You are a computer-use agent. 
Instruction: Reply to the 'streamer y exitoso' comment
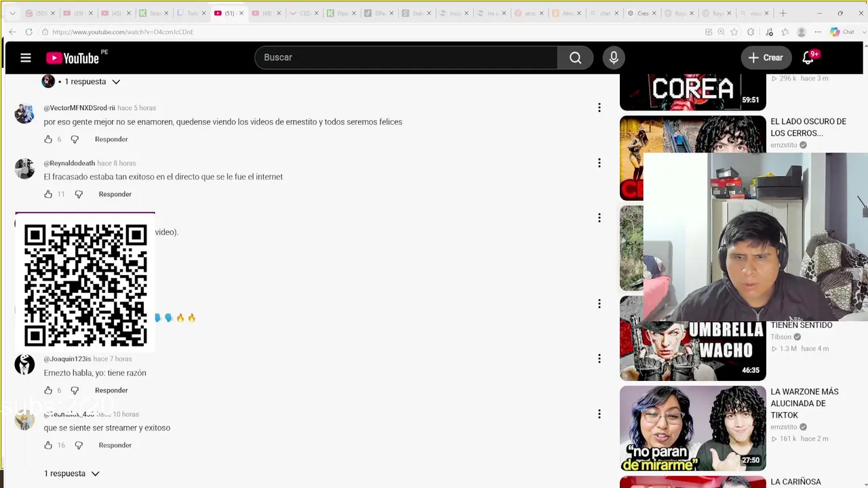(115, 445)
